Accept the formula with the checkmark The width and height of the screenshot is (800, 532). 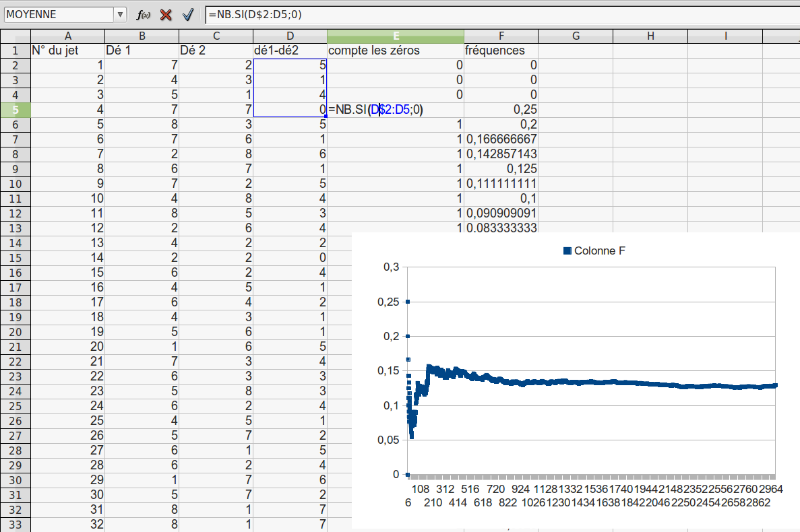[x=188, y=14]
